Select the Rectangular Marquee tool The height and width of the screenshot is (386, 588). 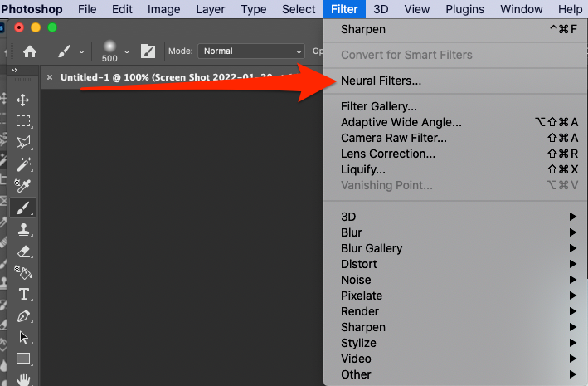(x=23, y=121)
